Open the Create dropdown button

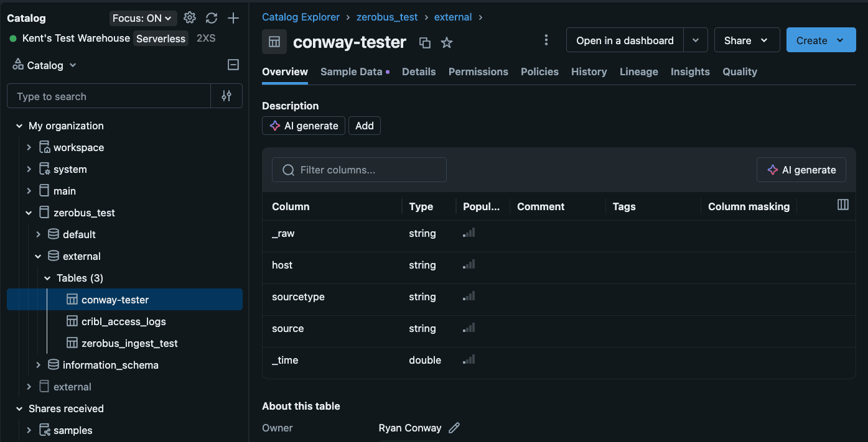tap(821, 40)
